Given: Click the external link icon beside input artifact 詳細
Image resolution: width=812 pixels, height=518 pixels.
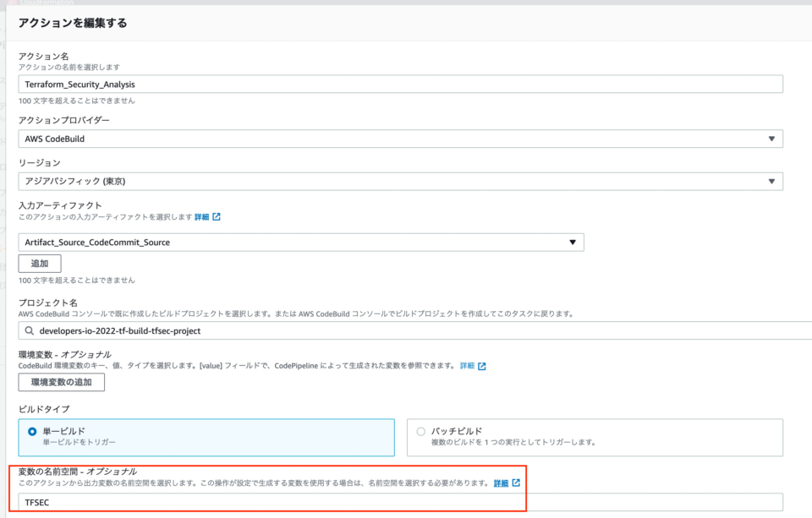Looking at the screenshot, I should (x=217, y=217).
